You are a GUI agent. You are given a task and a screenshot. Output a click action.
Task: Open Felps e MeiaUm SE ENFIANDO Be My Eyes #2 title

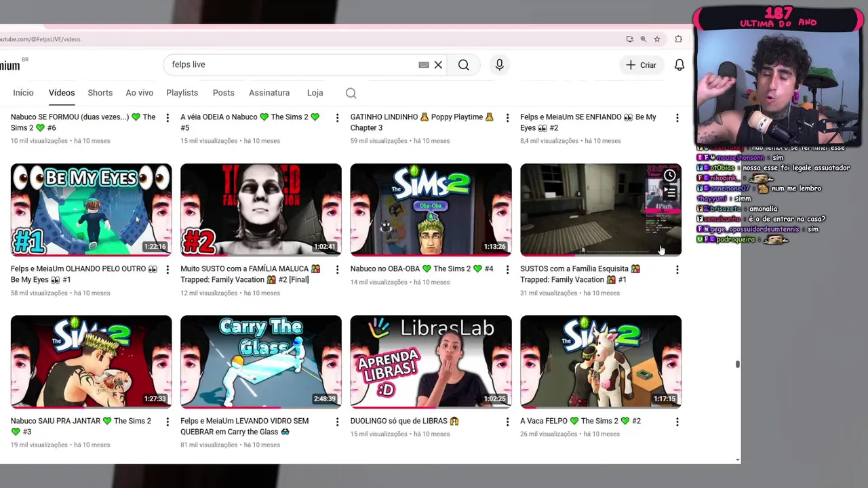(588, 122)
